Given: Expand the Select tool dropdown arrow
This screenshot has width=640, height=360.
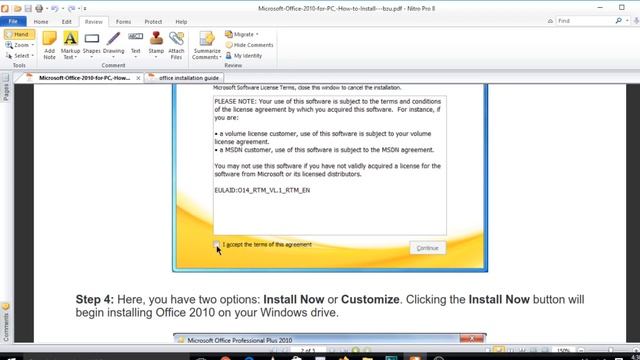Looking at the screenshot, I should tap(33, 56).
